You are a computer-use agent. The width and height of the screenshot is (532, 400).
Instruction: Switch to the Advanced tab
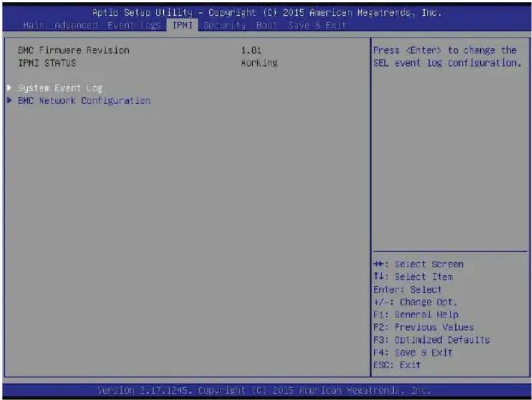(x=76, y=25)
